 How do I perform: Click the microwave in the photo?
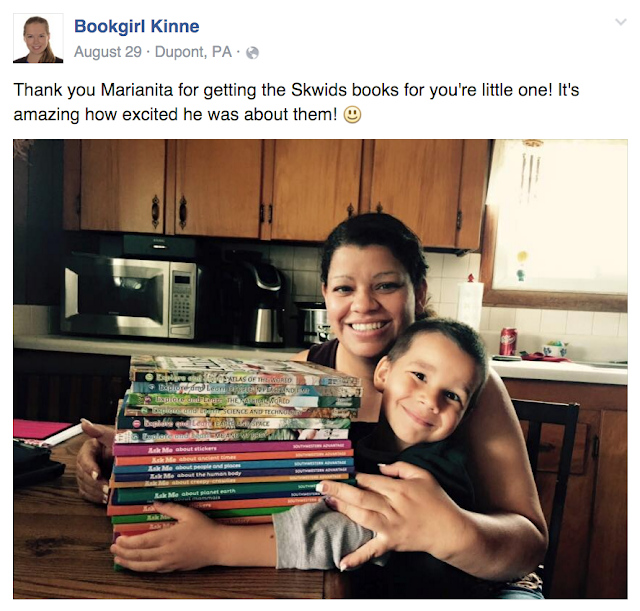pyautogui.click(x=130, y=296)
